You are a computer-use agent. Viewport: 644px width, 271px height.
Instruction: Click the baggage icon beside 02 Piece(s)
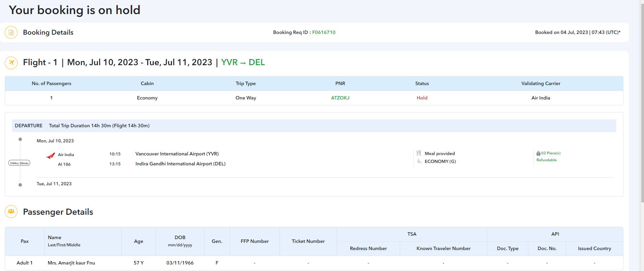coord(538,153)
